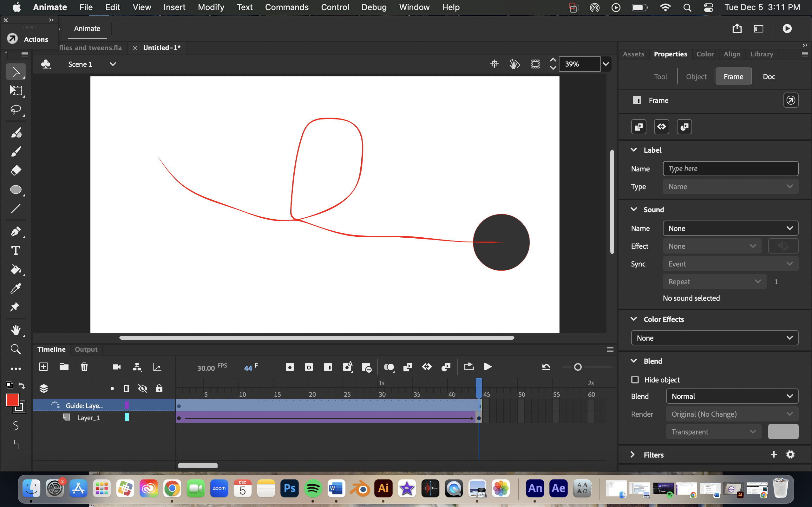The width and height of the screenshot is (812, 507).
Task: Open the Modify menu
Action: [x=211, y=7]
